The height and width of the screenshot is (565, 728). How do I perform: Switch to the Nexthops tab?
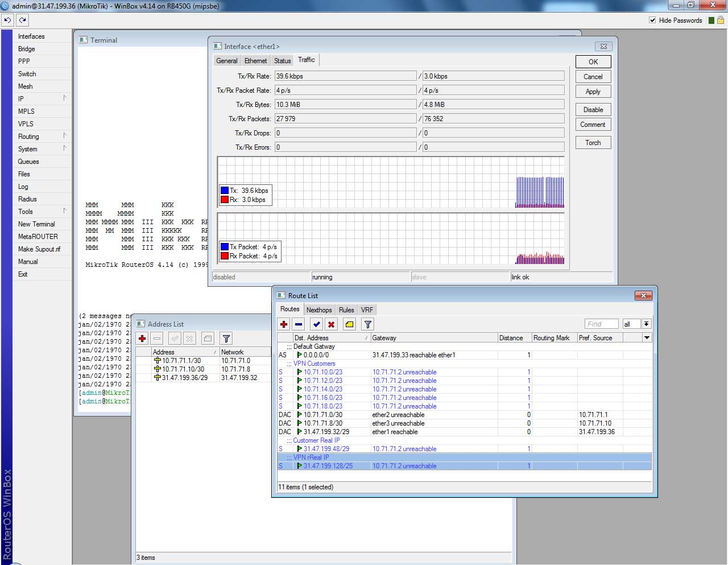[x=318, y=310]
